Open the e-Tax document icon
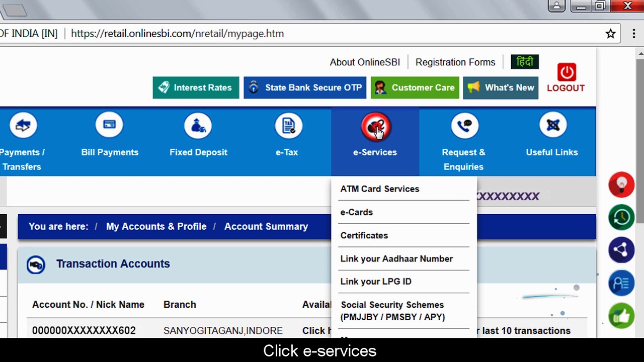 point(288,126)
